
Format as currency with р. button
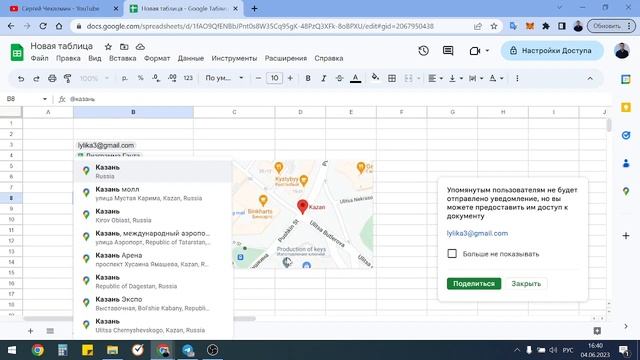pyautogui.click(x=125, y=78)
